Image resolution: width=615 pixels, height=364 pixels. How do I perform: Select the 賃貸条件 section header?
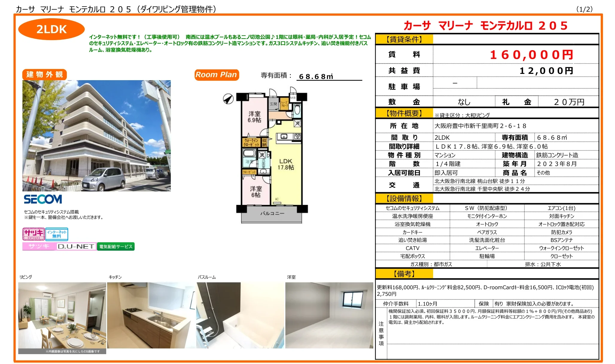click(x=404, y=39)
